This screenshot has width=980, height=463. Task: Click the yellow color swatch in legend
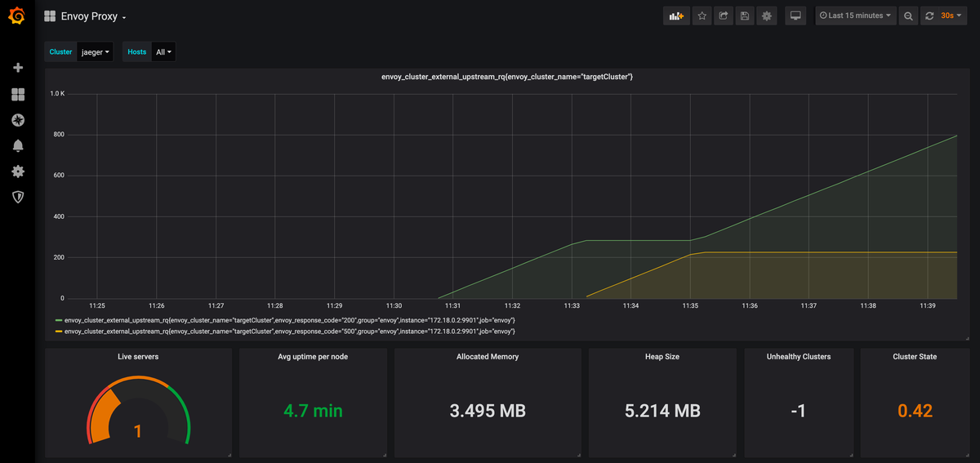tap(58, 332)
